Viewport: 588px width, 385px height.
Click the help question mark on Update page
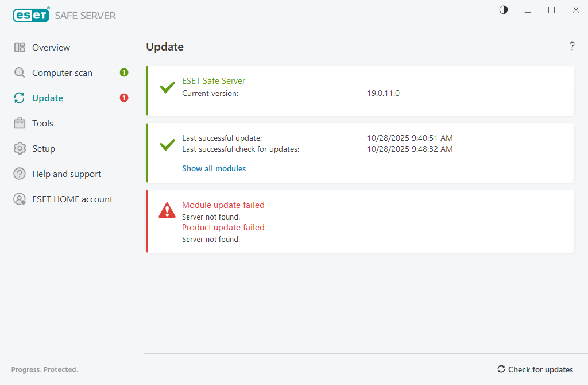[572, 47]
